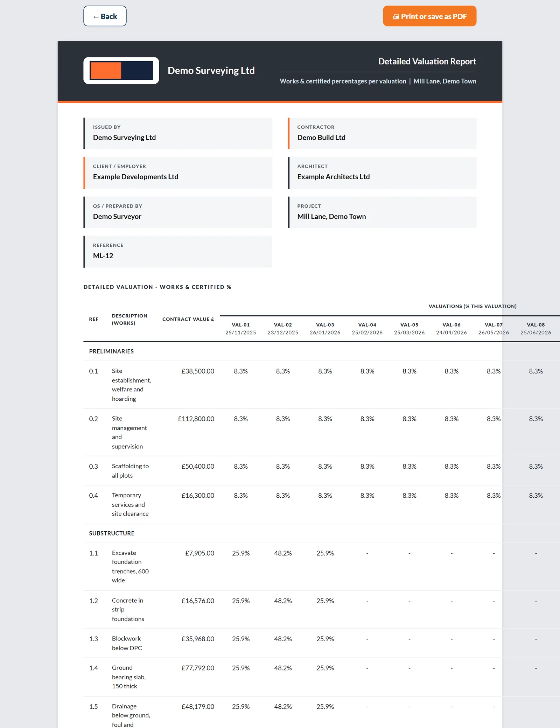
Task: Click contract value £38,500.00
Action: click(198, 371)
